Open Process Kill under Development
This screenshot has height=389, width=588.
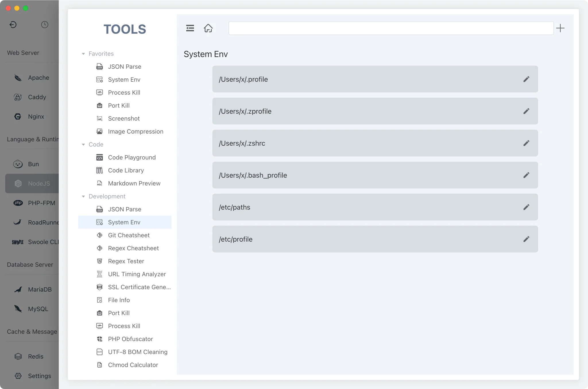point(125,326)
